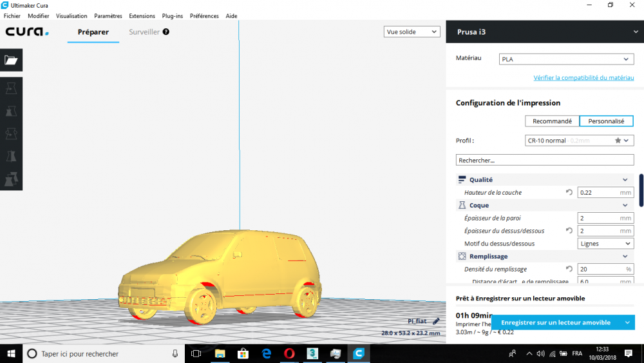644x363 pixels.
Task: Select the Rotate tool in left toolbar
Action: coord(11,133)
